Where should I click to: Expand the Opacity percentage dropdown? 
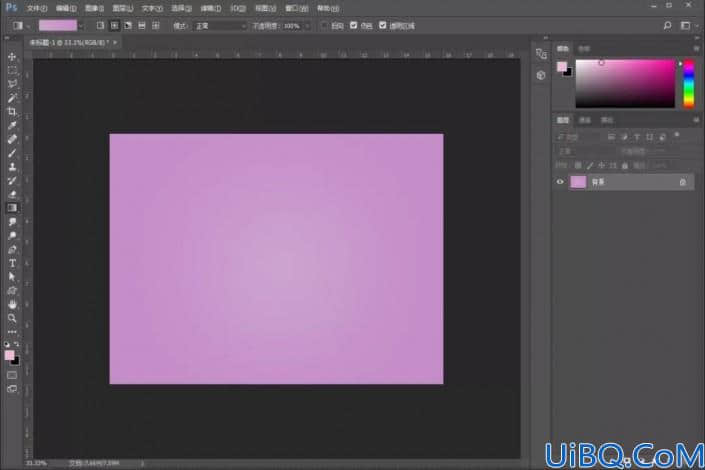coord(307,26)
